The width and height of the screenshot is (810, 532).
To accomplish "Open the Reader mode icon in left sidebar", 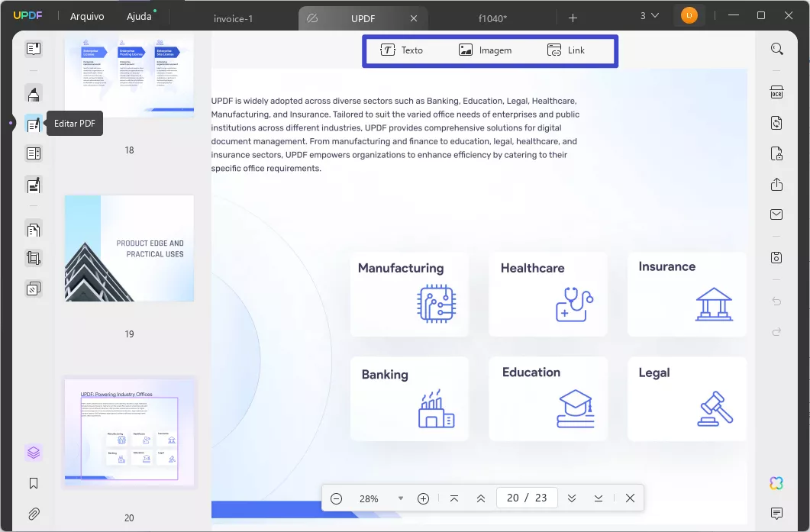I will [x=34, y=49].
